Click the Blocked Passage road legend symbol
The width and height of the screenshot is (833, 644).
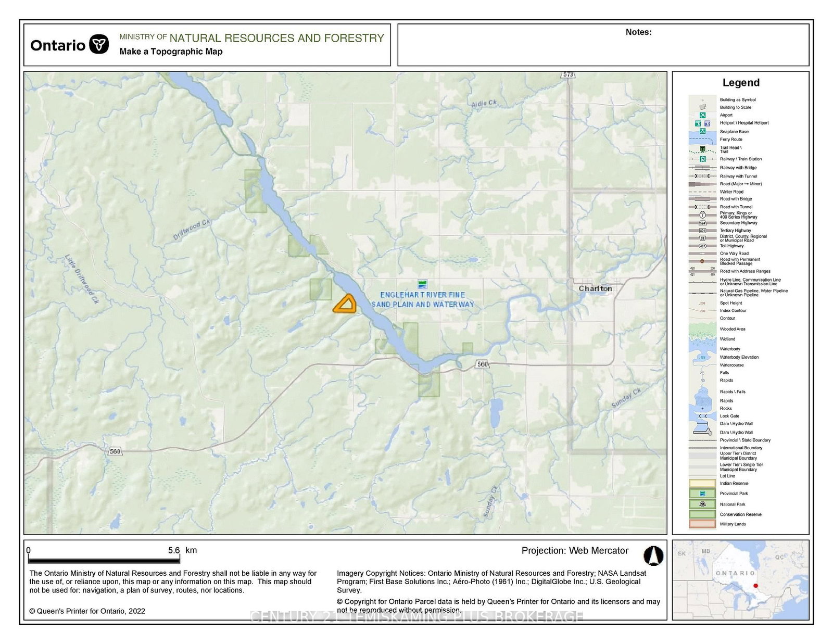click(x=702, y=261)
